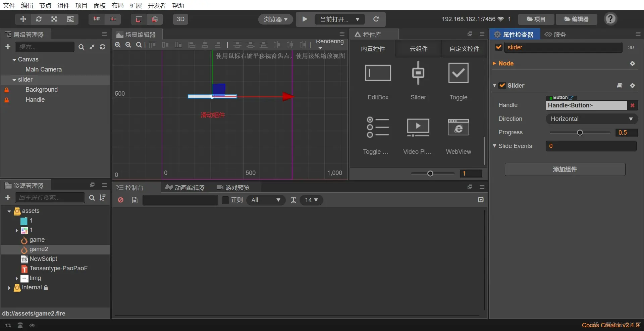Open the preview platform dropdown 浏览器
Viewport: 644px width, 331px height.
click(276, 19)
